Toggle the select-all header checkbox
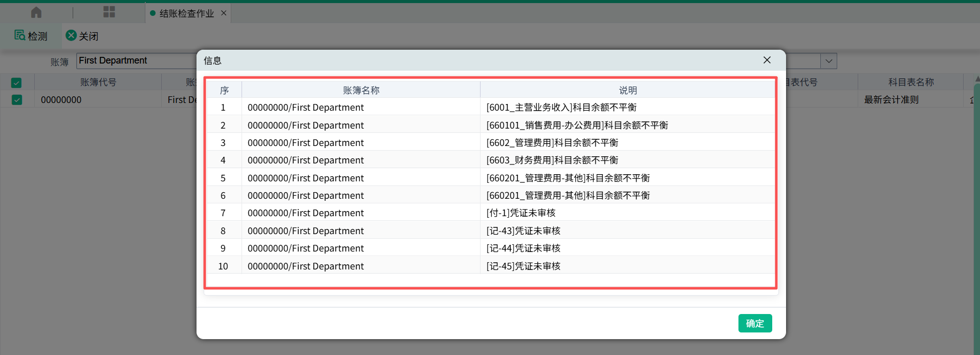Screen dimensions: 980x355 [x=16, y=82]
